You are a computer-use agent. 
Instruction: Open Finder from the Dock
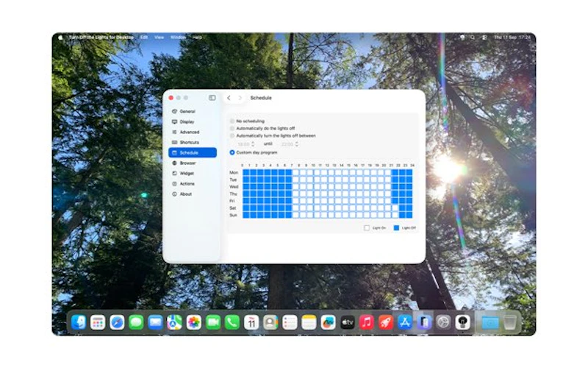pyautogui.click(x=79, y=322)
